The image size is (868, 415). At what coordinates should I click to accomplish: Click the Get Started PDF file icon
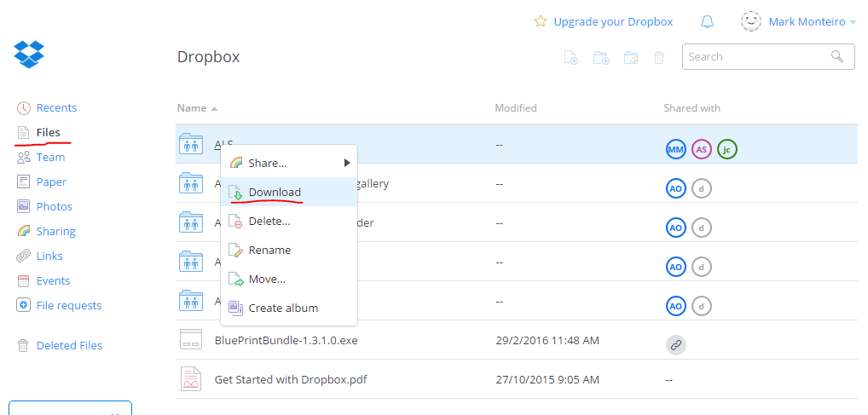(x=190, y=379)
